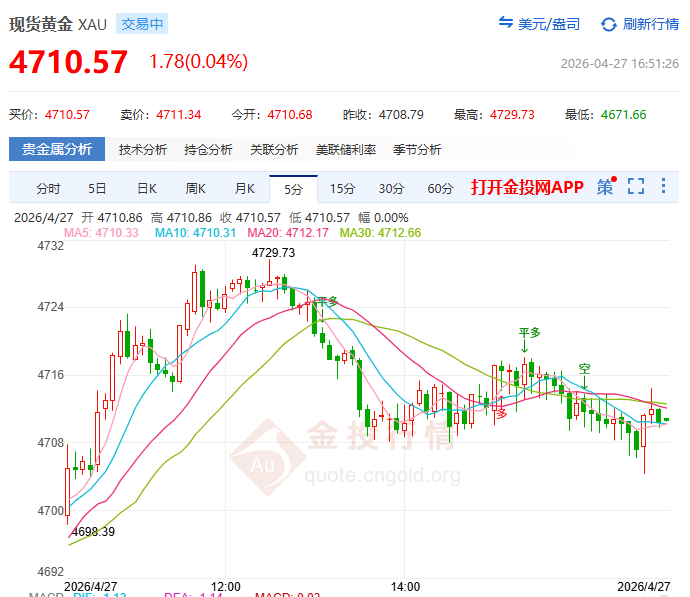
Task: Open 持仓分析 tab
Action: point(208,150)
